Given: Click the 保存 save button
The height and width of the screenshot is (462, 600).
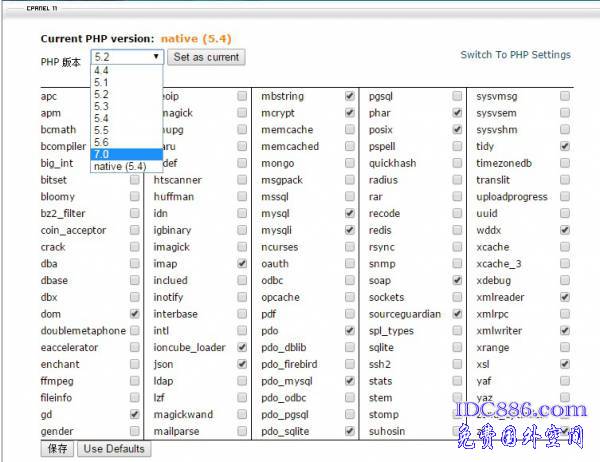Looking at the screenshot, I should (58, 449).
